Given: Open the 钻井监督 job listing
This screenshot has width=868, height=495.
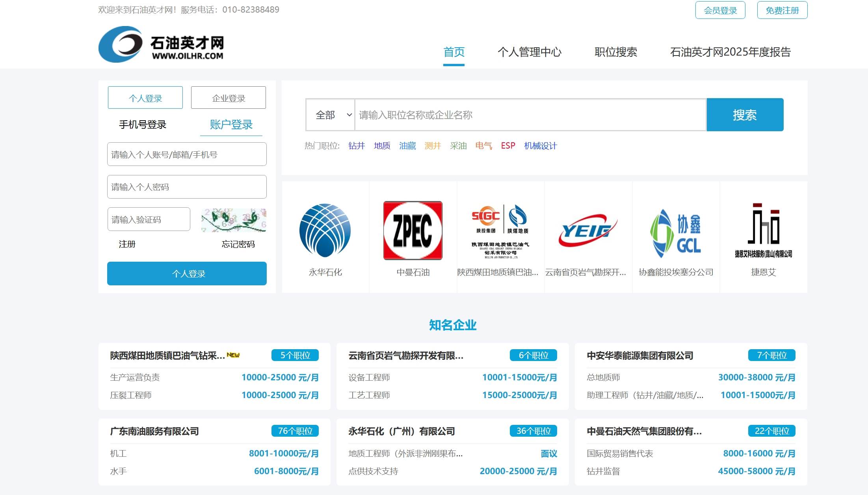Looking at the screenshot, I should coord(603,471).
